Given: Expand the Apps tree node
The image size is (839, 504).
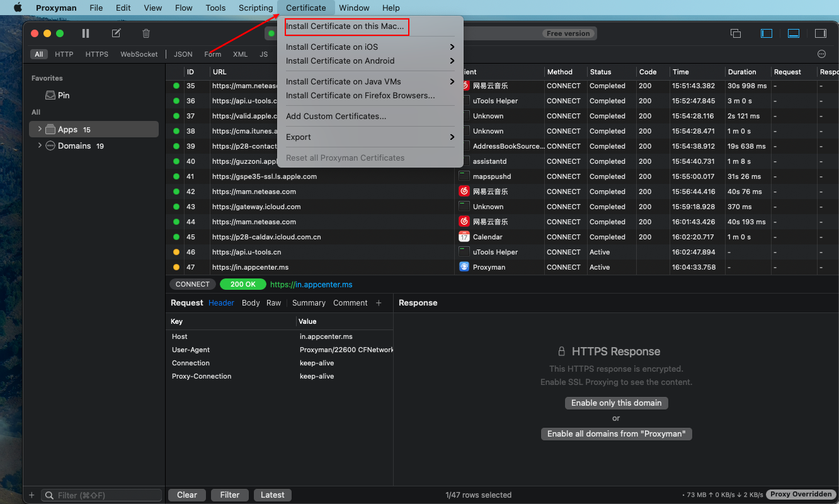Looking at the screenshot, I should pyautogui.click(x=40, y=129).
